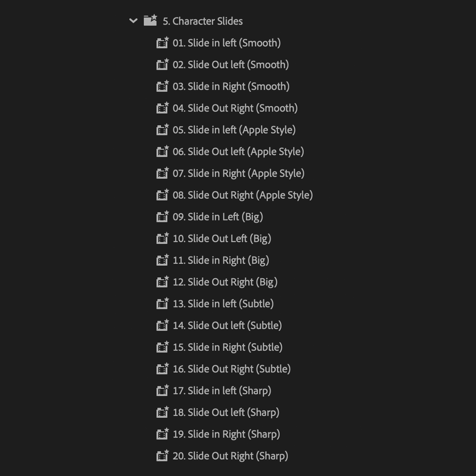
Task: Click the template icon for 16. Slide Out Right (Subtle)
Action: point(163,368)
